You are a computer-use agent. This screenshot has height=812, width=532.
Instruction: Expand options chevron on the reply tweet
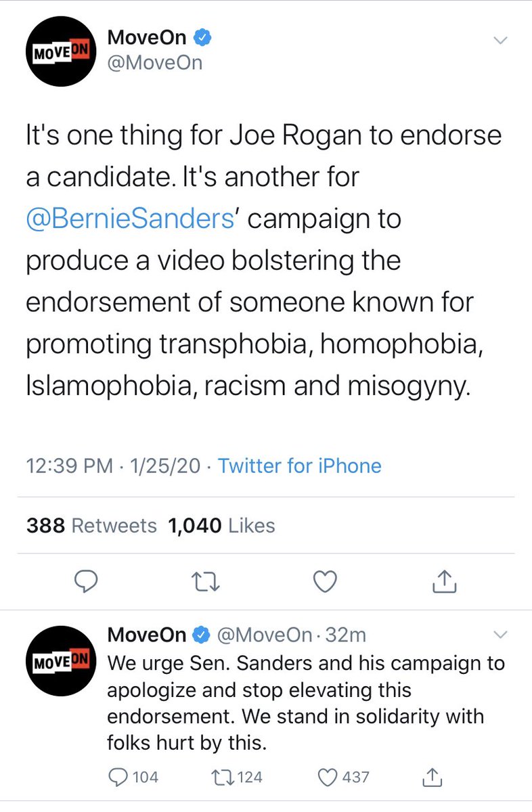pos(500,635)
